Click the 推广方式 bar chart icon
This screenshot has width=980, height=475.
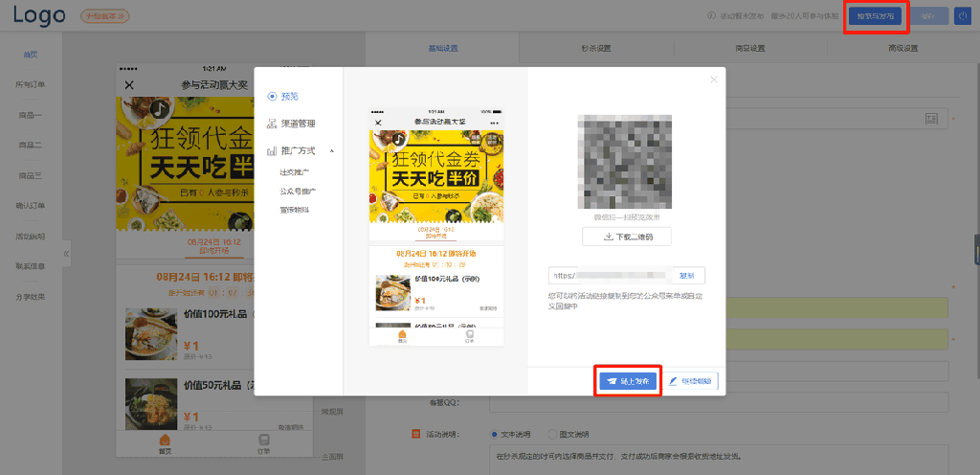click(272, 150)
